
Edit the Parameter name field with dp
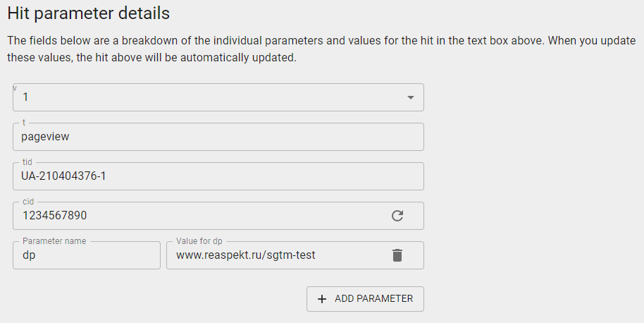pyautogui.click(x=87, y=255)
